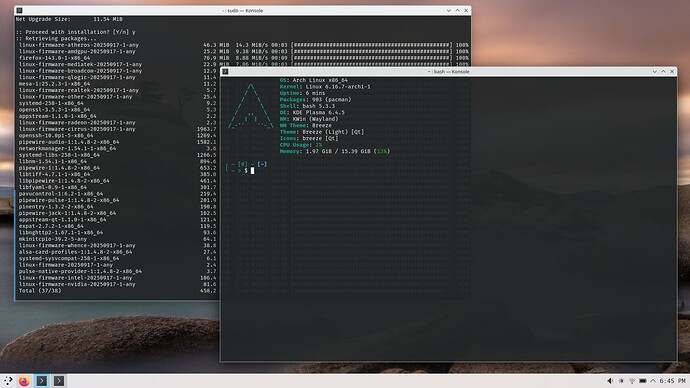The height and width of the screenshot is (388, 690).
Task: Click the appstream-1.1.0-1-x86_64 package name
Action: (x=58, y=116)
